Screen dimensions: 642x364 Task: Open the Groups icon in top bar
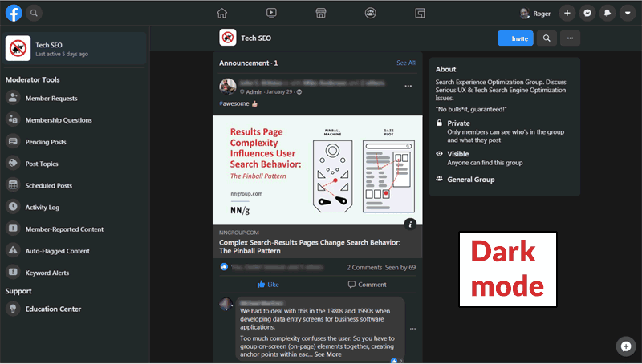[x=371, y=13]
